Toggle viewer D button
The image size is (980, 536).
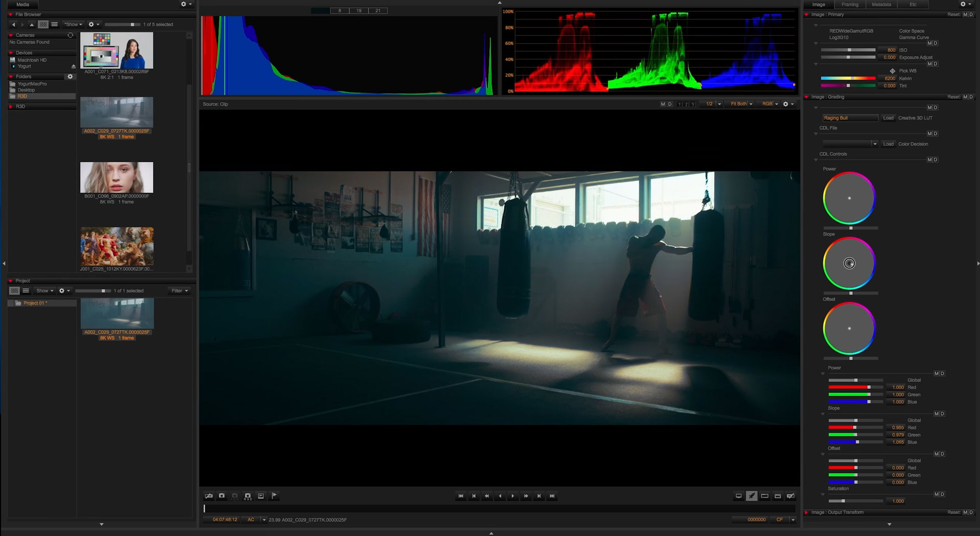click(x=670, y=104)
